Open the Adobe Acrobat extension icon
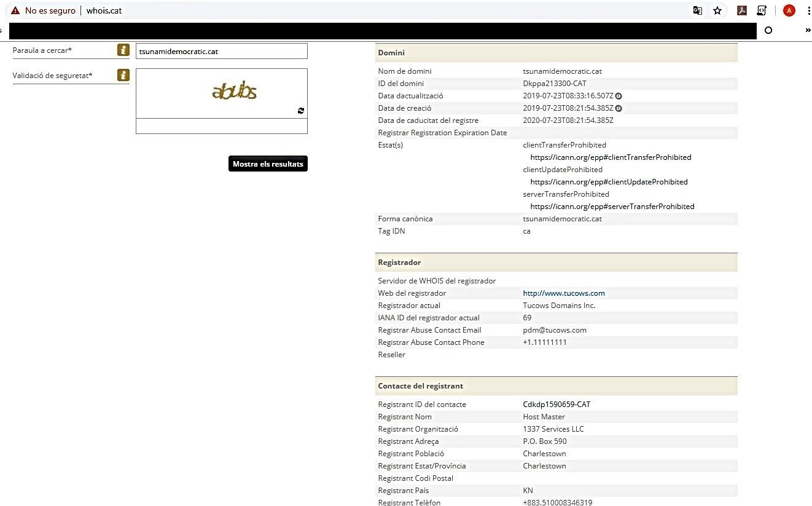The height and width of the screenshot is (506, 812). coord(741,10)
